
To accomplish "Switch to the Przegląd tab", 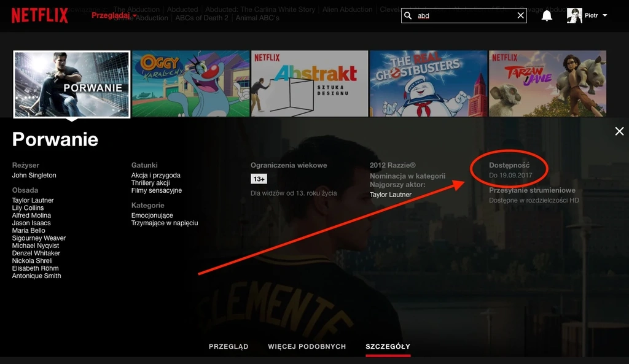I will [x=229, y=346].
